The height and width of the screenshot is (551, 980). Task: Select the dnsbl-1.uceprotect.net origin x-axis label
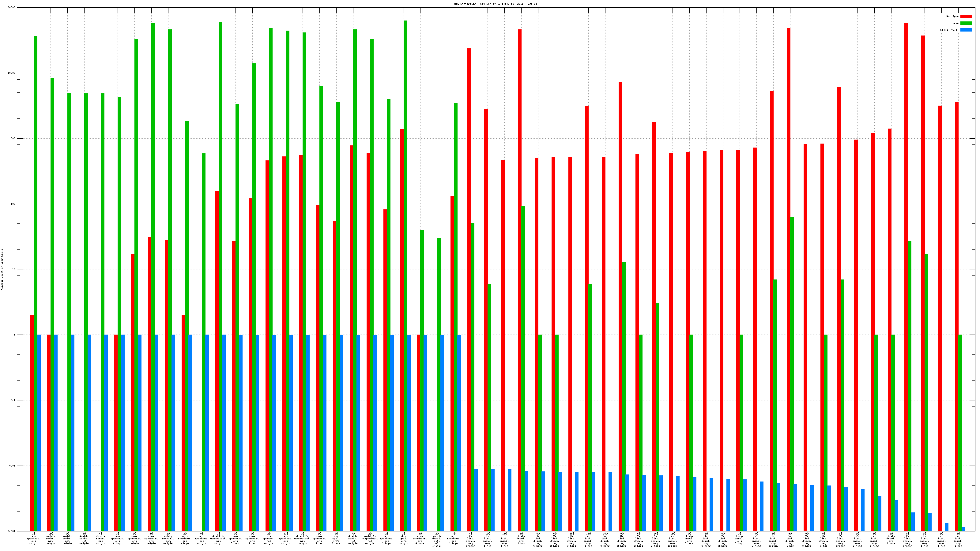click(370, 538)
